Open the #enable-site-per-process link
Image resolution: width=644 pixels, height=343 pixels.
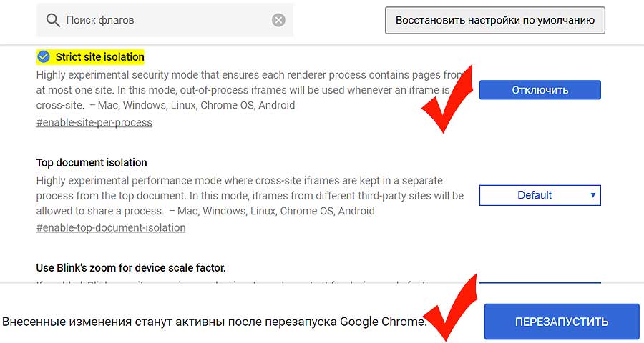point(94,122)
